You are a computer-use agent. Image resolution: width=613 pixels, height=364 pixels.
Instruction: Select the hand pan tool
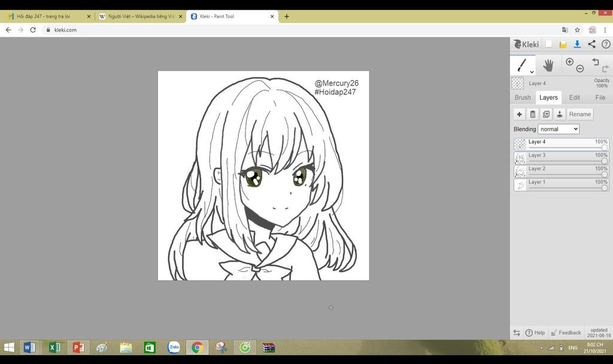548,65
